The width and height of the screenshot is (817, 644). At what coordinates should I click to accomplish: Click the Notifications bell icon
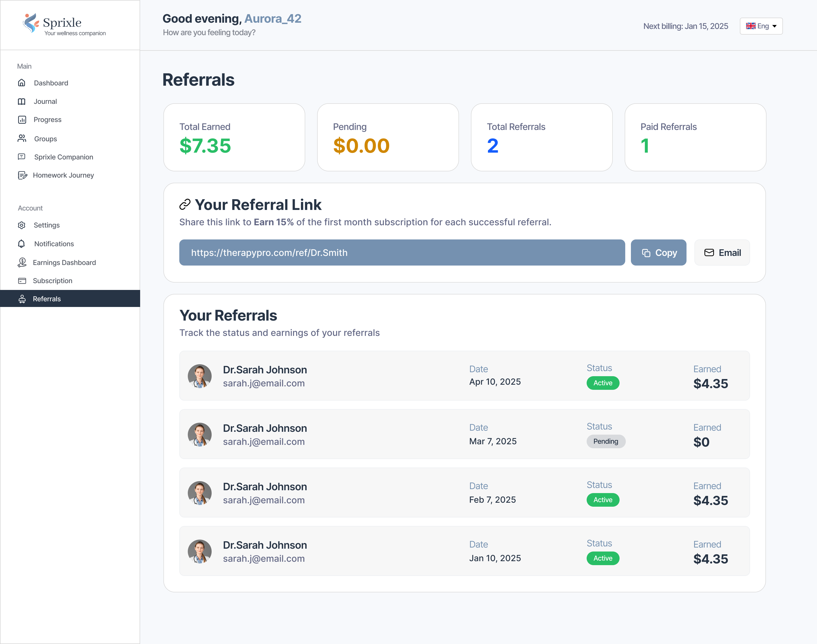pyautogui.click(x=22, y=244)
